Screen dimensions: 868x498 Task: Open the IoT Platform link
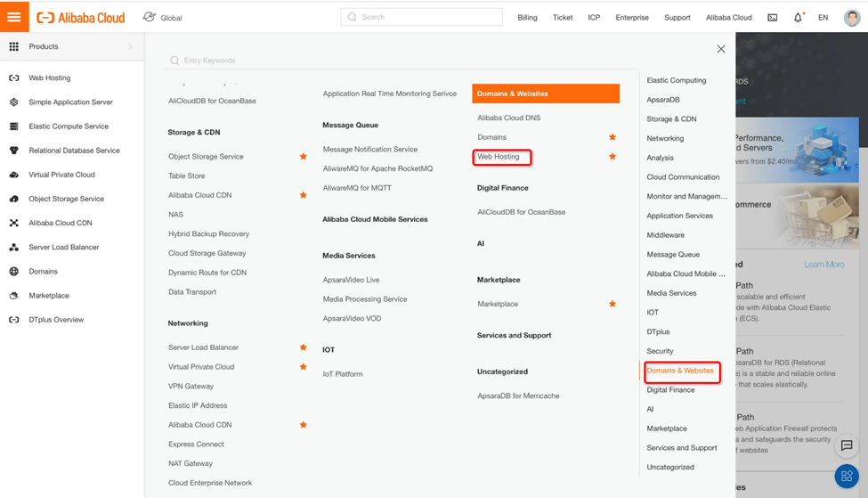coord(343,374)
